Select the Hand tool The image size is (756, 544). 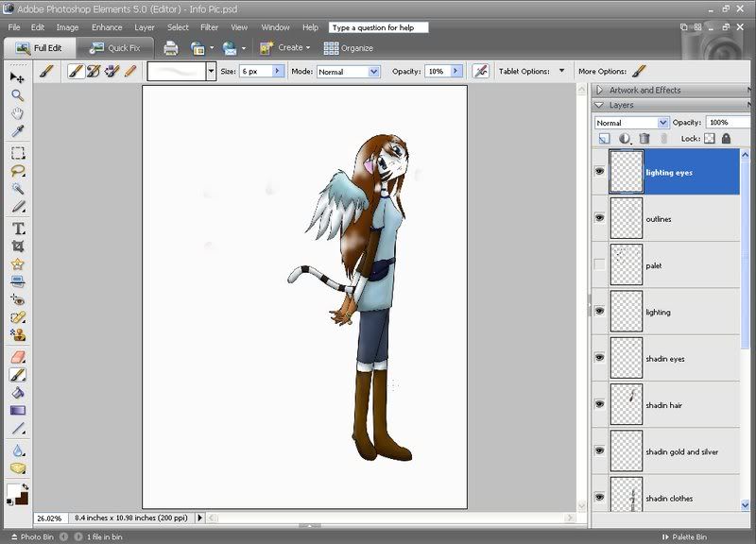click(18, 113)
